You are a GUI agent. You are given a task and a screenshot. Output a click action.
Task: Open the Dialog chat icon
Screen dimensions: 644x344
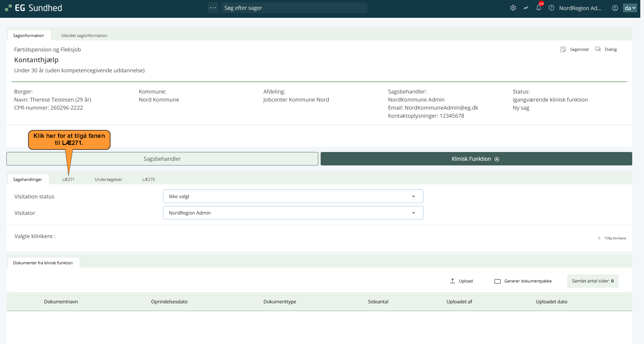pyautogui.click(x=598, y=49)
